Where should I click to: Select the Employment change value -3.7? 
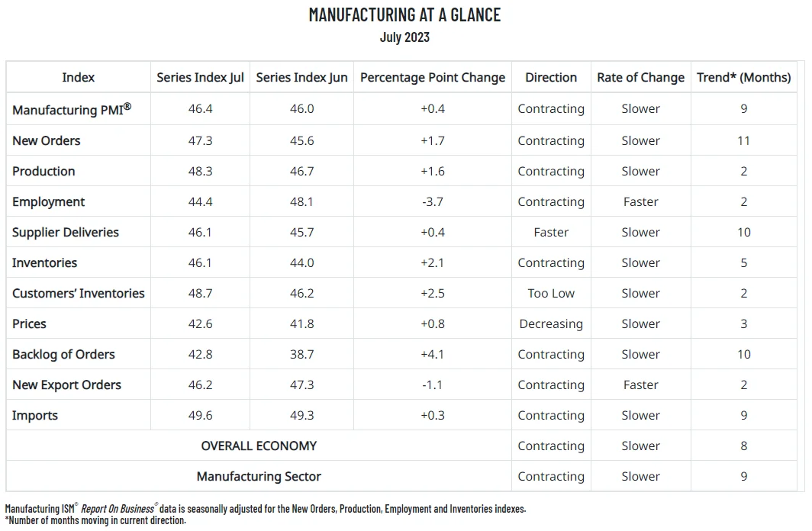coord(433,202)
